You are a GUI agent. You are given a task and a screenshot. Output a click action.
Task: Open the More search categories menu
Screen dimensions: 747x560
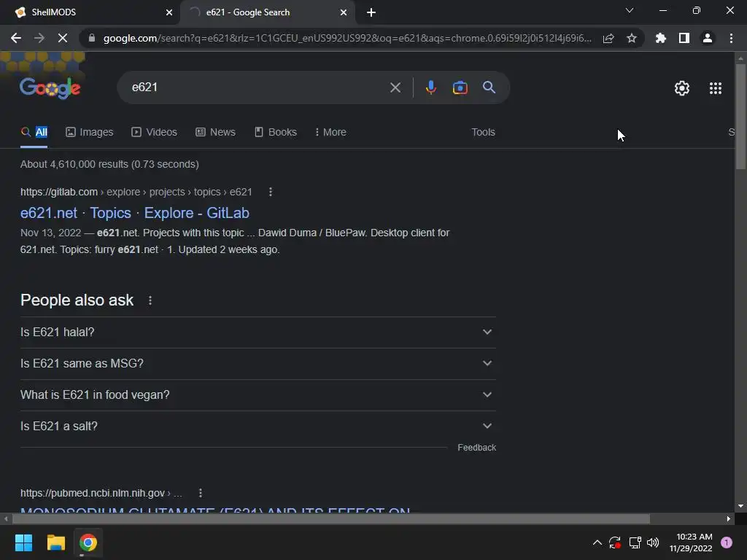(330, 133)
